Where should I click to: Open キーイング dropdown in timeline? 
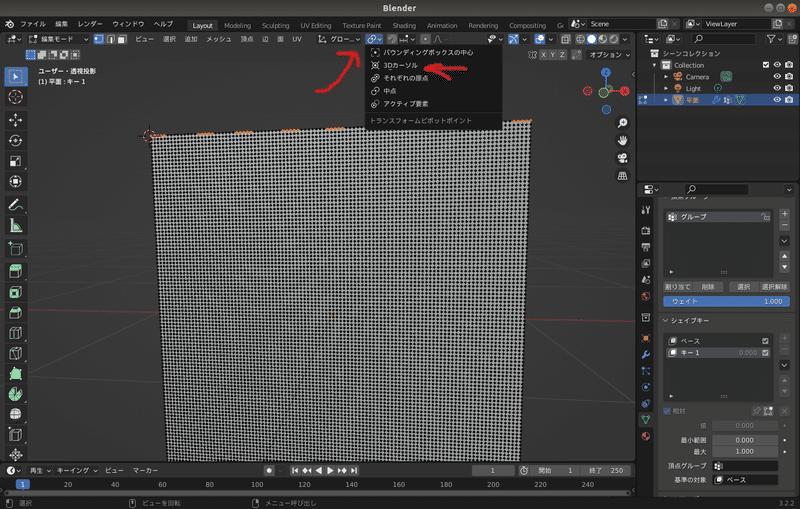click(77, 470)
